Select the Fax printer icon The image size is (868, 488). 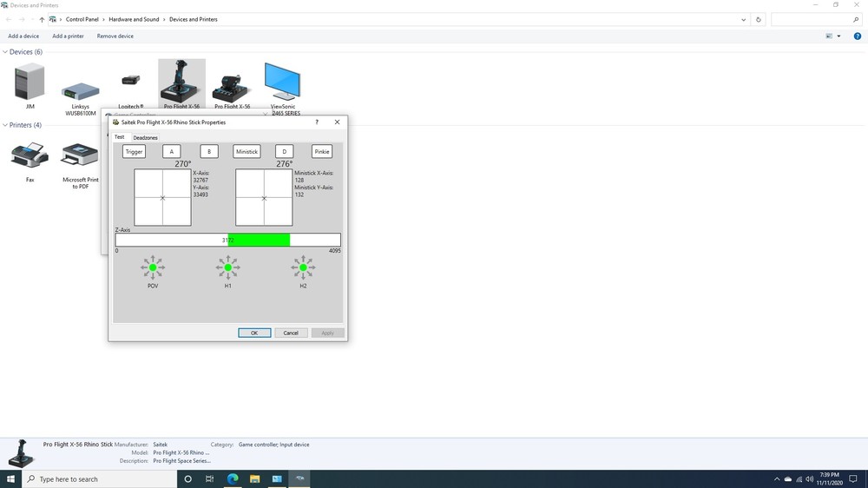click(30, 155)
